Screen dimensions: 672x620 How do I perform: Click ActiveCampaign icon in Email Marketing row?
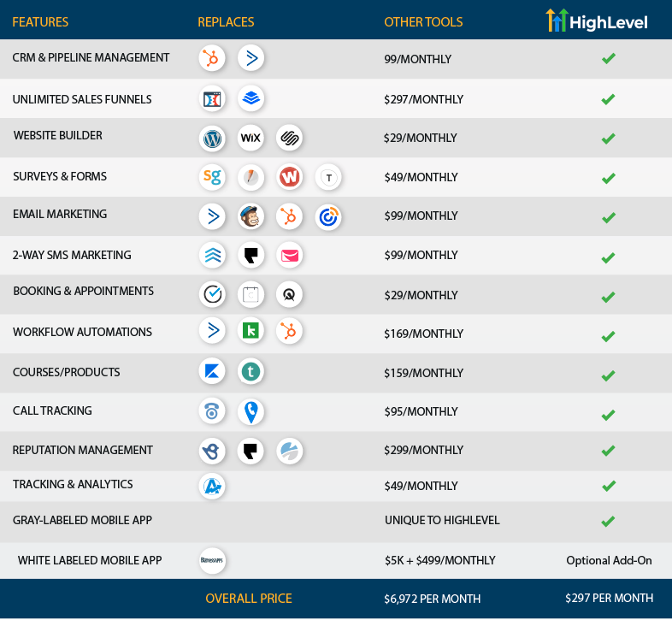[212, 216]
